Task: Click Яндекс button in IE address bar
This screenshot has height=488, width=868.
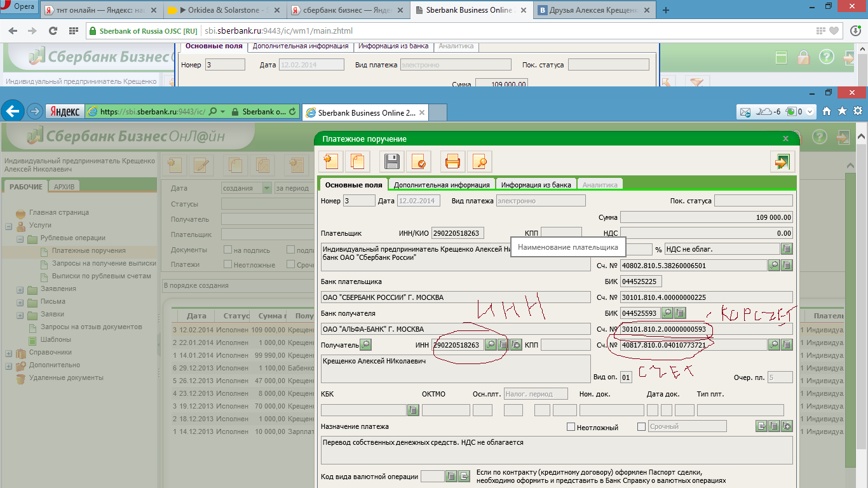Action: (64, 111)
